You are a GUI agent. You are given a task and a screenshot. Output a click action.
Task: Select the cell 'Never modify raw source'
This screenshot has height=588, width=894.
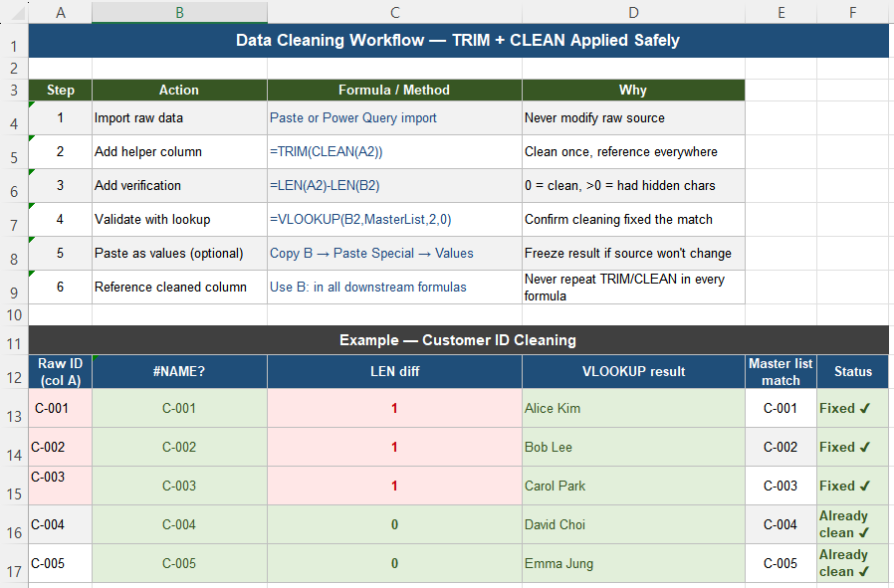pos(633,118)
